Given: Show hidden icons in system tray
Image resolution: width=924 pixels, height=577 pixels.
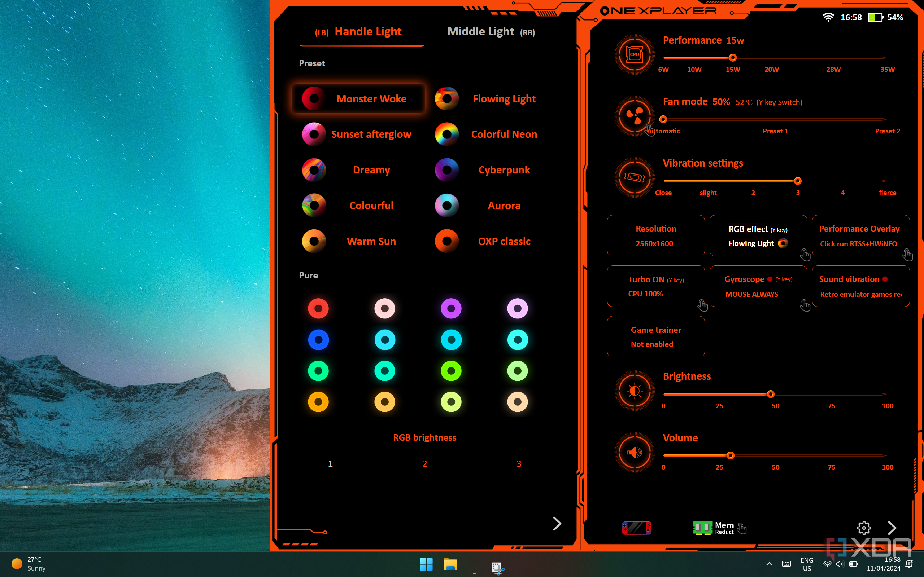Looking at the screenshot, I should (769, 564).
